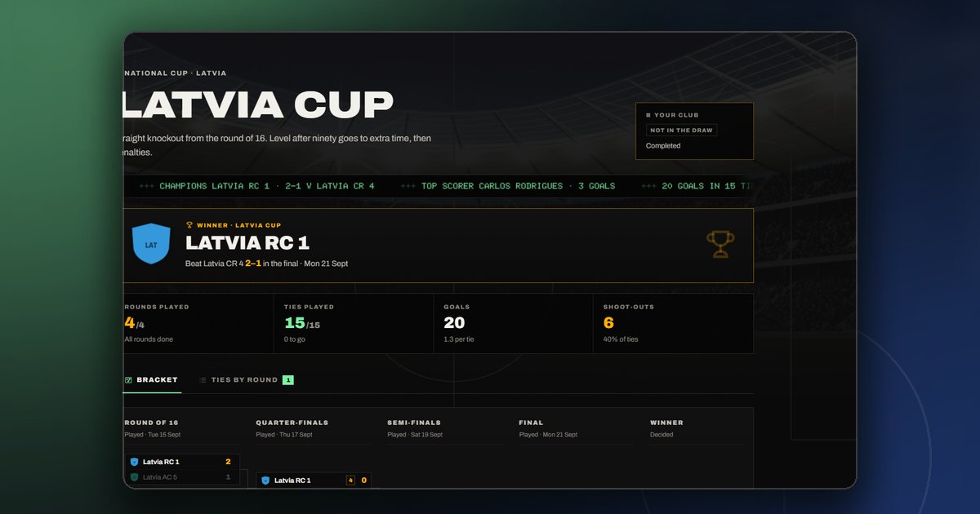
Task: Select Latvia AC 5 Round of 16 row
Action: pos(182,477)
